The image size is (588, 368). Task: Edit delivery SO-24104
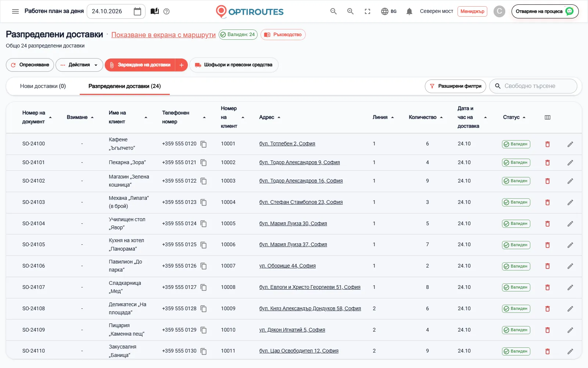(570, 224)
